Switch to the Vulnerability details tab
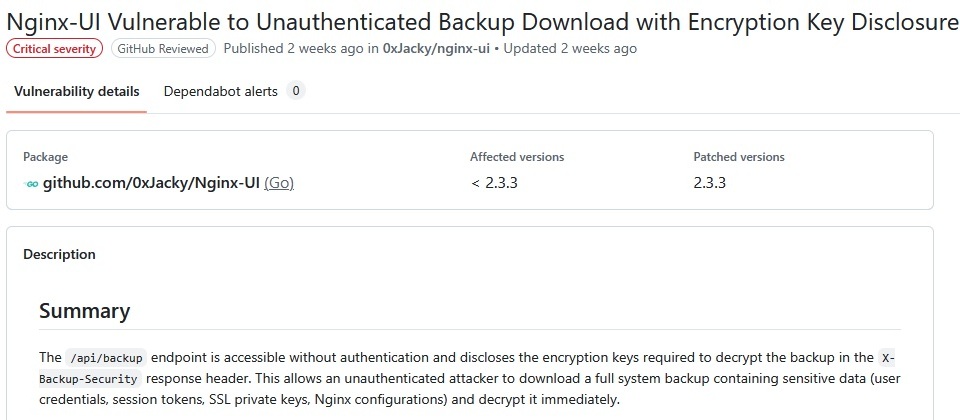 [77, 91]
